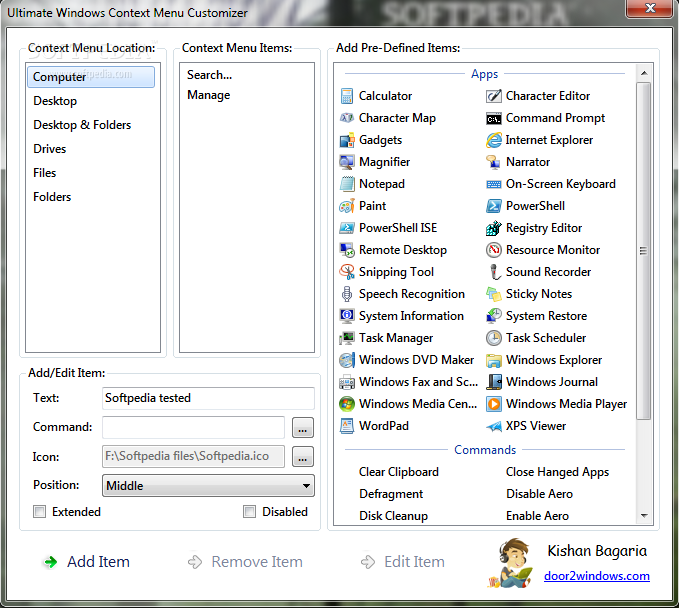Screen dimensions: 679x608
Task: Click the empty Command input field
Action: click(194, 427)
